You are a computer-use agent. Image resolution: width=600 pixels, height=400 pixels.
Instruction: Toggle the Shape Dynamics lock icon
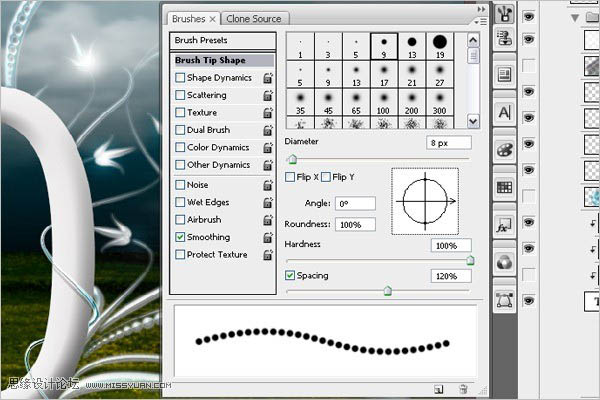click(x=268, y=78)
